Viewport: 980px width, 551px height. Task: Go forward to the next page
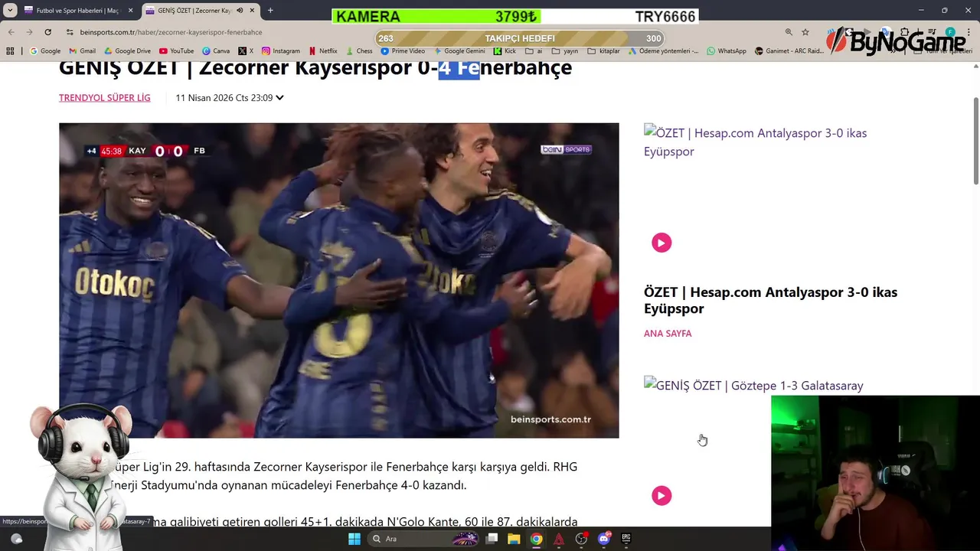(29, 32)
